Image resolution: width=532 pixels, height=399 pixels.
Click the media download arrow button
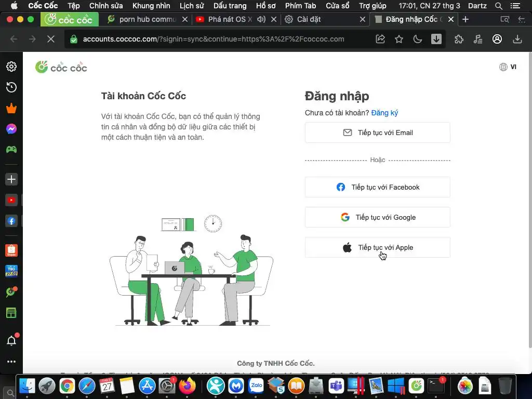point(436,39)
